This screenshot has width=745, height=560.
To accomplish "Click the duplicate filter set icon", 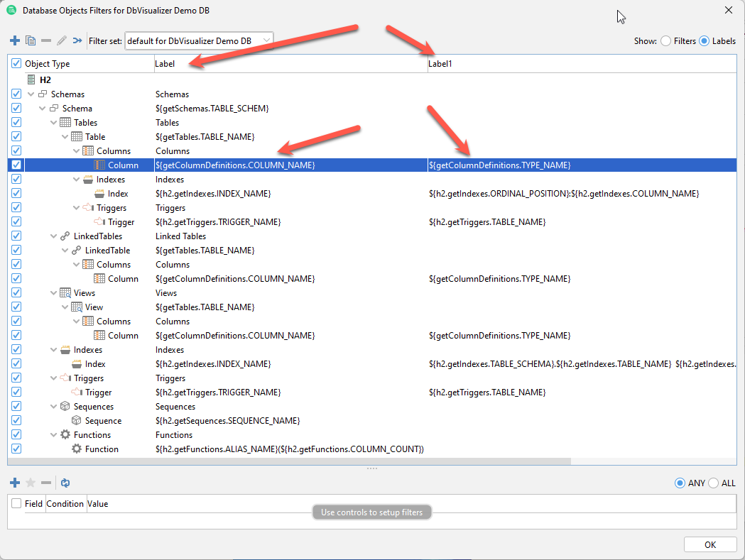I will 31,40.
